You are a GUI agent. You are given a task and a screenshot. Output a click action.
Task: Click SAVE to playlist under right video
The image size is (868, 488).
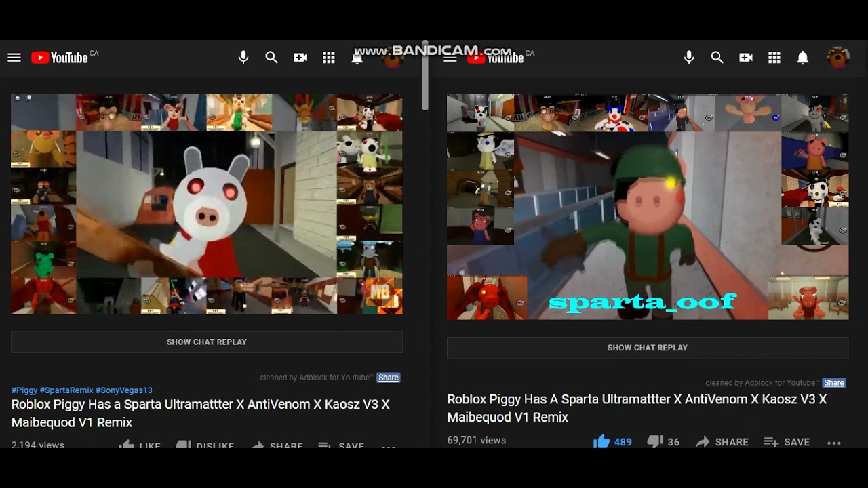[x=787, y=442]
